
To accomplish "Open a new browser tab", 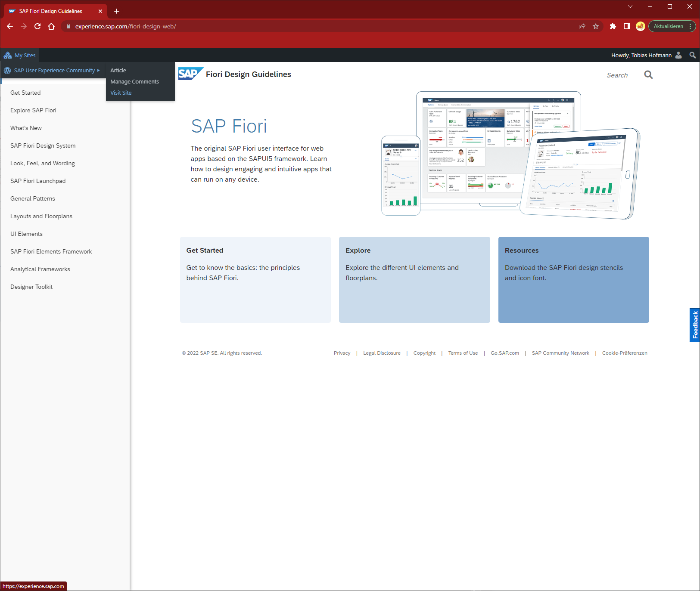I will coord(116,11).
